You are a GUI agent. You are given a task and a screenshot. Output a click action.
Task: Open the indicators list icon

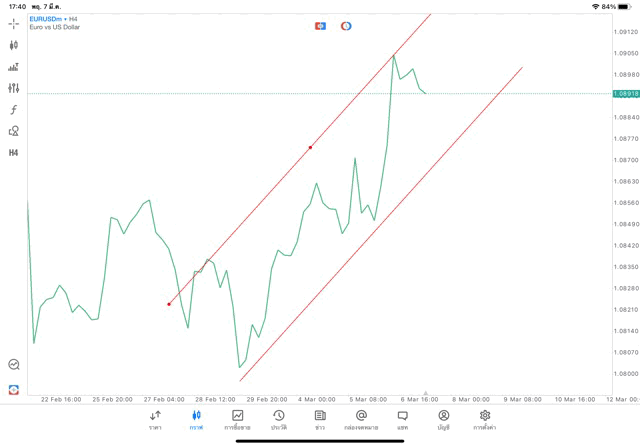(14, 67)
